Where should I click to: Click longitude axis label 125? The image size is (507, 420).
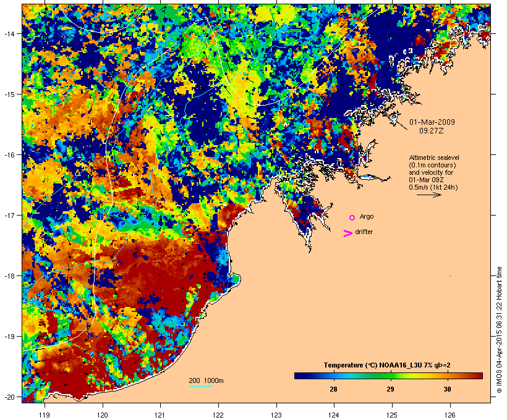pyautogui.click(x=392, y=415)
